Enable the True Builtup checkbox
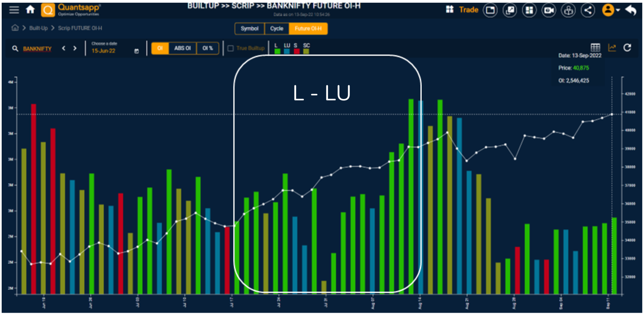 coord(230,48)
